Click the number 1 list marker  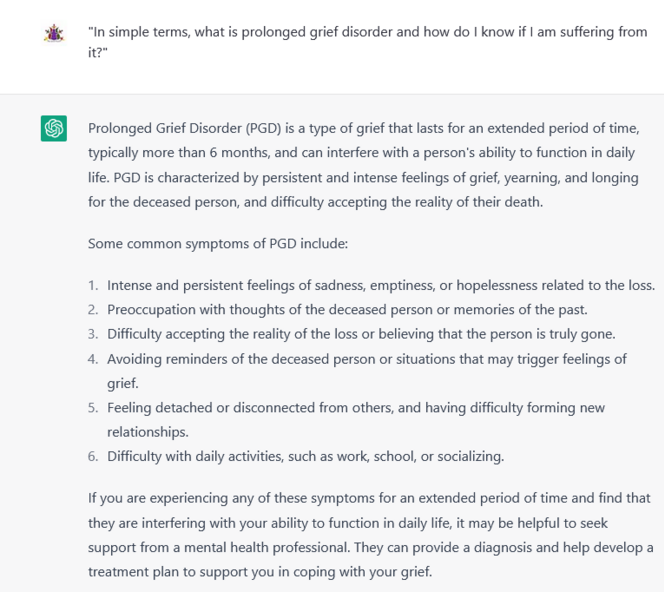93,285
